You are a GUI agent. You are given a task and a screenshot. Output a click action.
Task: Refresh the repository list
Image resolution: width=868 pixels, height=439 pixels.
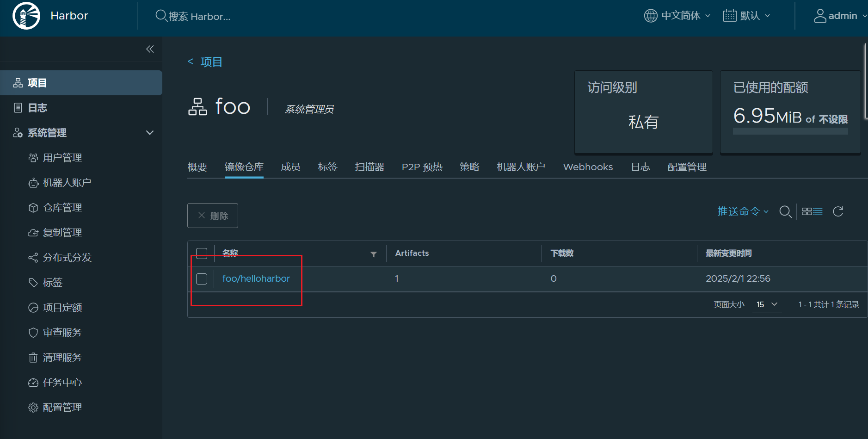coord(838,211)
